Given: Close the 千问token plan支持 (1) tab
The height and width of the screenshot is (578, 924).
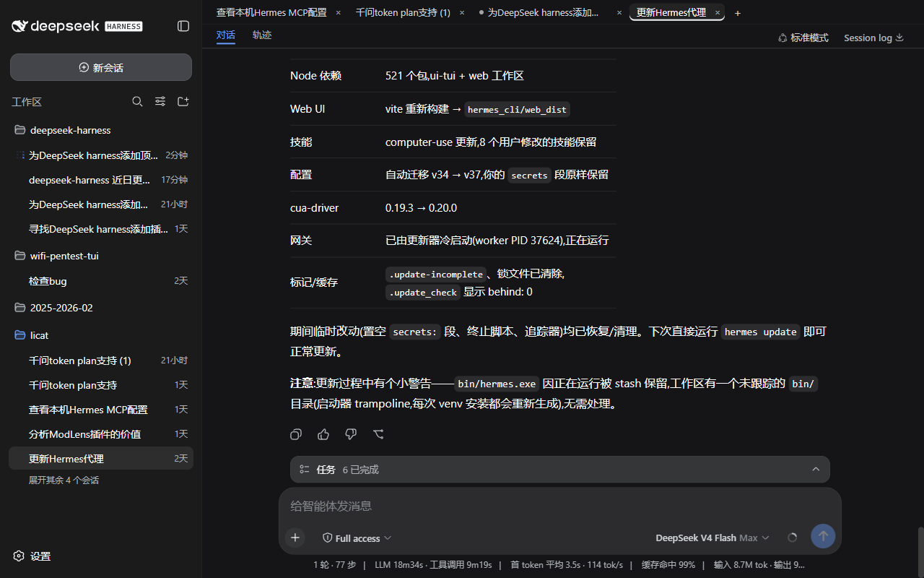Looking at the screenshot, I should 462,13.
